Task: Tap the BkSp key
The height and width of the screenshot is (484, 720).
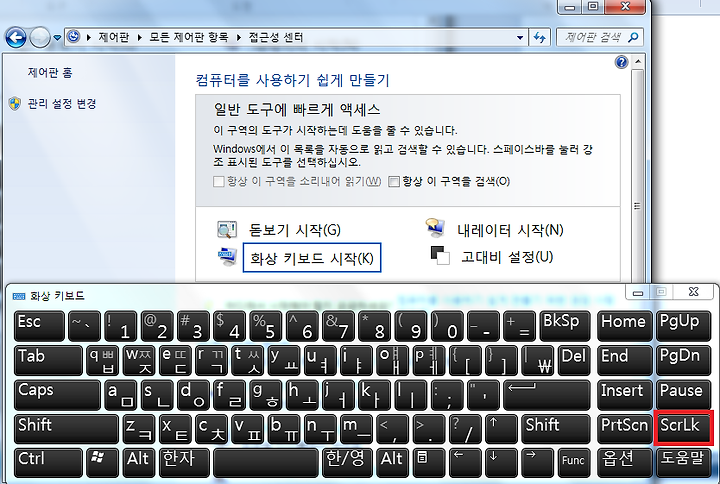Action: tap(565, 326)
